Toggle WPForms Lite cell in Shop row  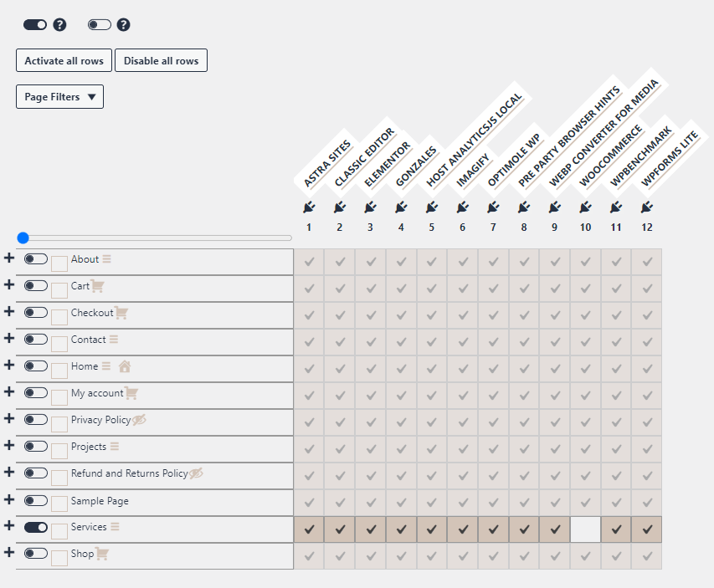(x=647, y=556)
